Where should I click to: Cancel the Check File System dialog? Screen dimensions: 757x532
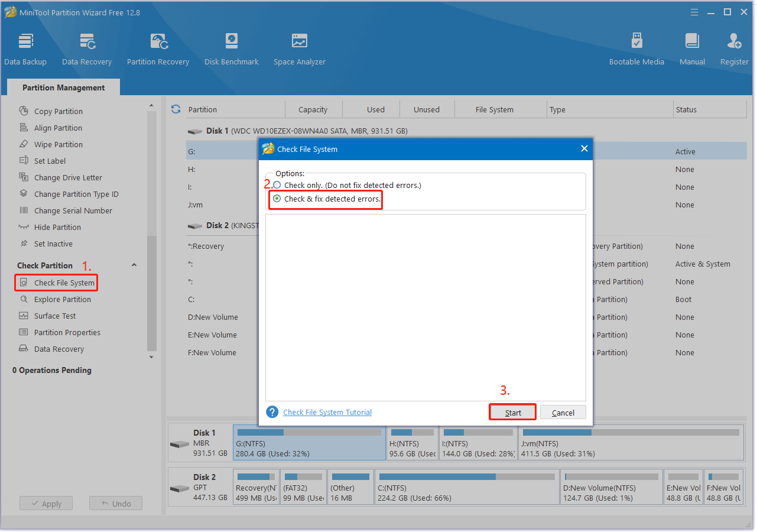[x=562, y=412]
